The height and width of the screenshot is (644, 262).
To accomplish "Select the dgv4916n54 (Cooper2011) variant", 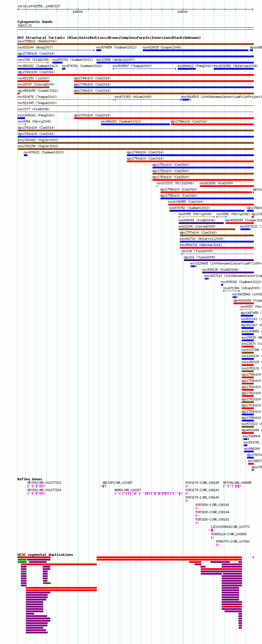I will [x=38, y=91].
